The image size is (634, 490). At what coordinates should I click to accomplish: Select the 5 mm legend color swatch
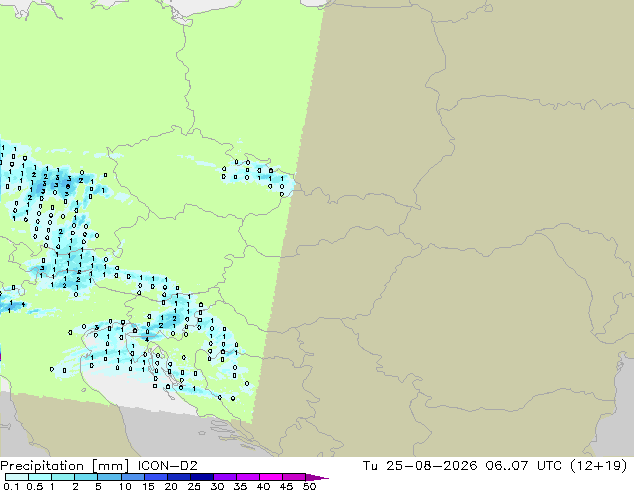[x=109, y=477]
